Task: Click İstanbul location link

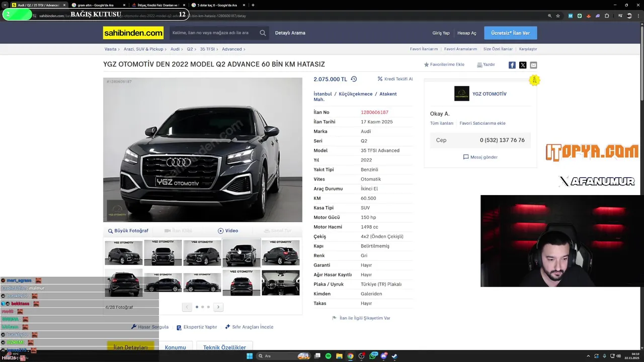Action: [x=323, y=94]
